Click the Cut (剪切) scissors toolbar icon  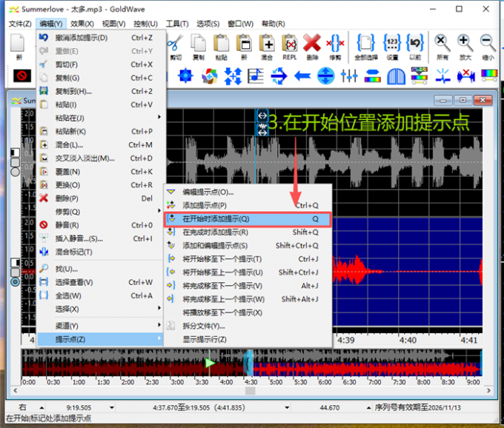176,44
